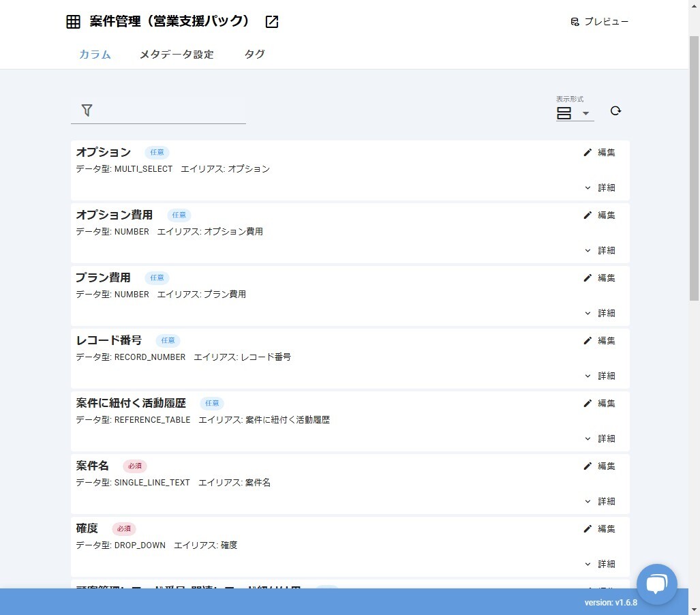Screen dimensions: 700x615
Task: Click the 案件管理（営業支援パック） page title
Action: (x=169, y=21)
